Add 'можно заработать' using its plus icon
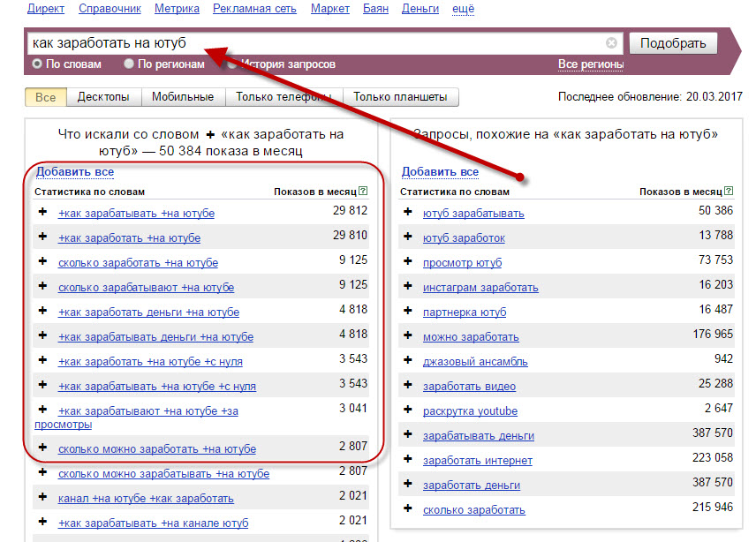The height and width of the screenshot is (542, 756). 408,335
